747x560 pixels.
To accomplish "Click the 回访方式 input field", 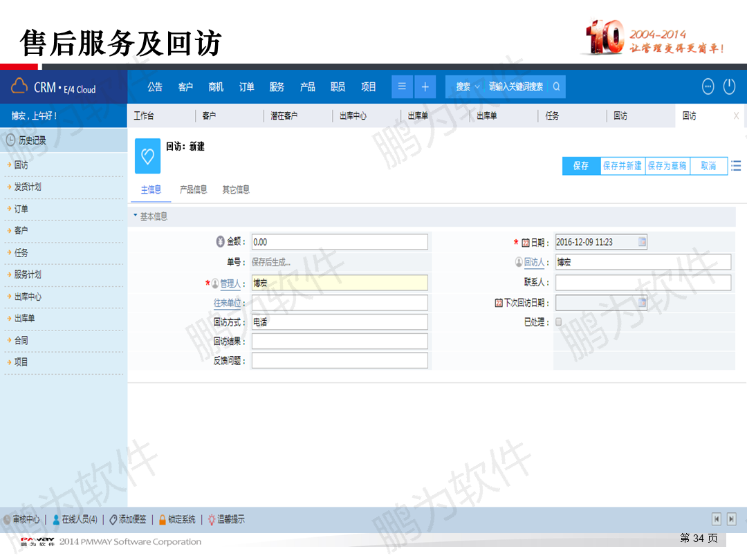I will (x=340, y=322).
